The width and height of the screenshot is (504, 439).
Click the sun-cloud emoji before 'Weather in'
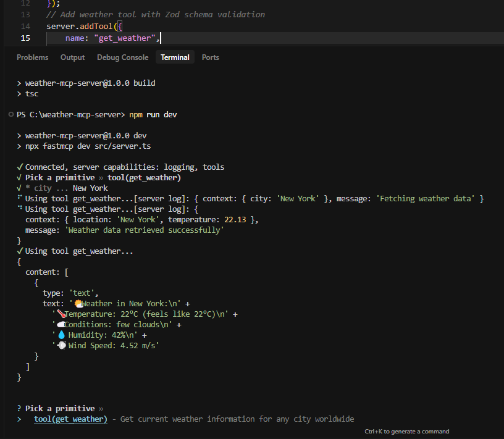click(x=78, y=304)
